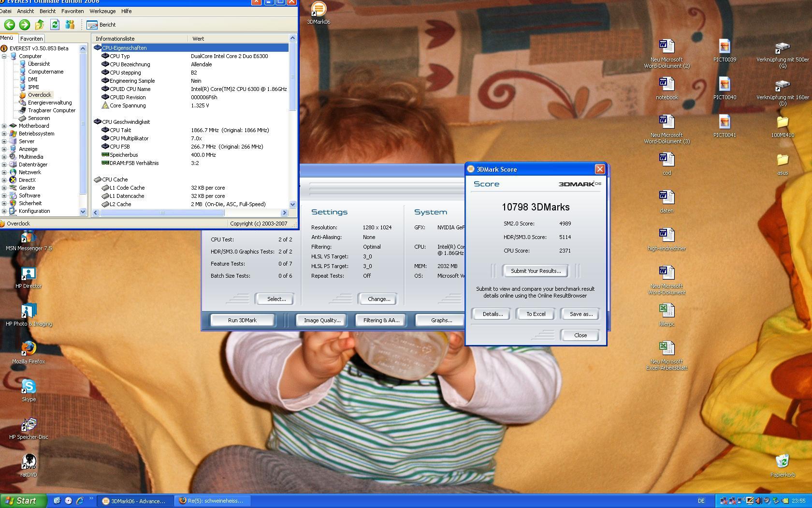Open the Hilfe menu
Image resolution: width=812 pixels, height=508 pixels.
(x=126, y=11)
